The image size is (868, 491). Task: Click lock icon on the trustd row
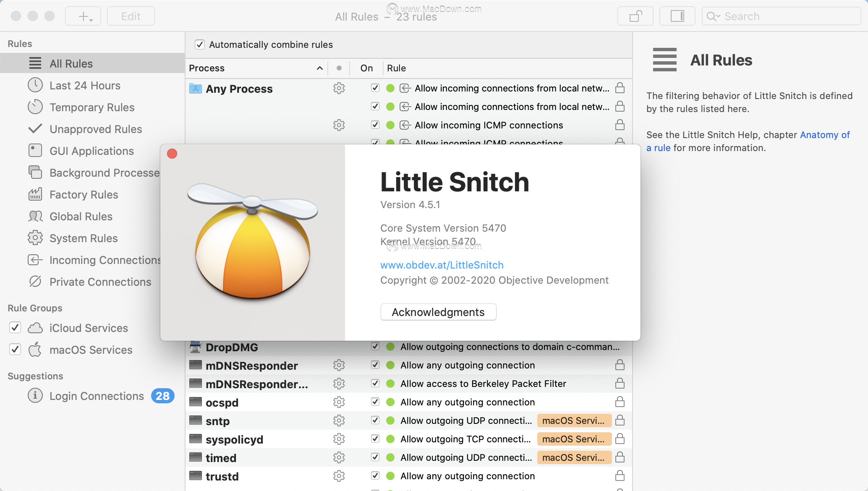tap(620, 475)
